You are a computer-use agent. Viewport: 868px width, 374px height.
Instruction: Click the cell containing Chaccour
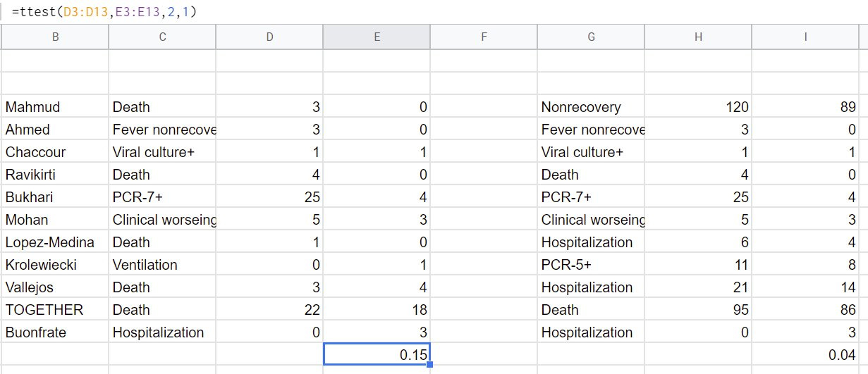coord(55,152)
